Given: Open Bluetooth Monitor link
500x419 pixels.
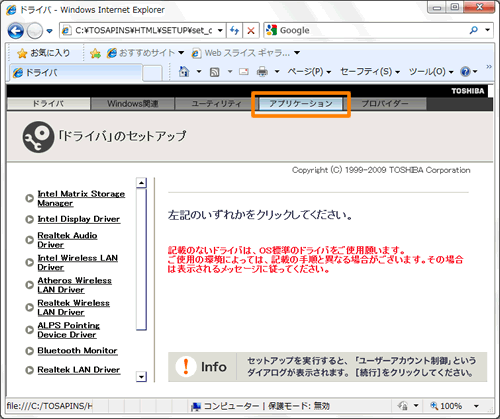Looking at the screenshot, I should (77, 351).
